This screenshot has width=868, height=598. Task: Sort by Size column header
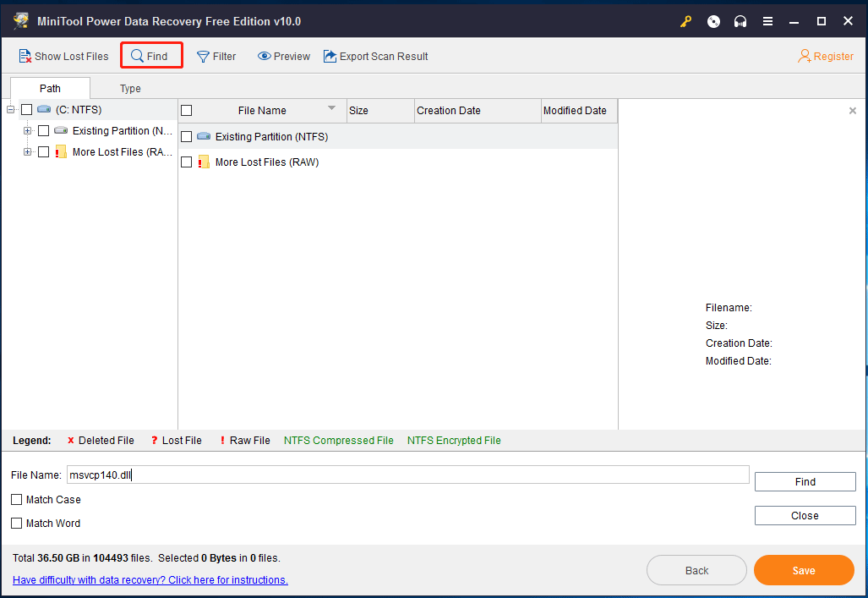380,110
